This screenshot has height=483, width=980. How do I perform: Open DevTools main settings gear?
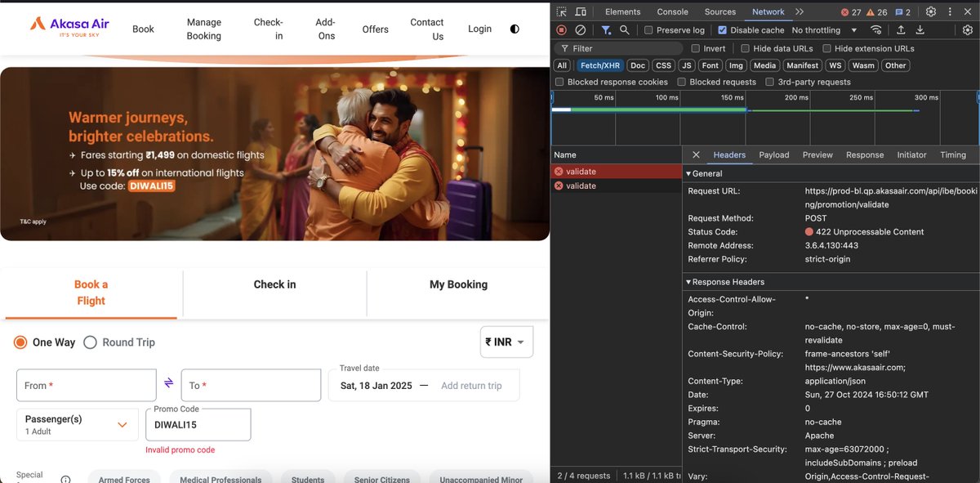pyautogui.click(x=930, y=11)
